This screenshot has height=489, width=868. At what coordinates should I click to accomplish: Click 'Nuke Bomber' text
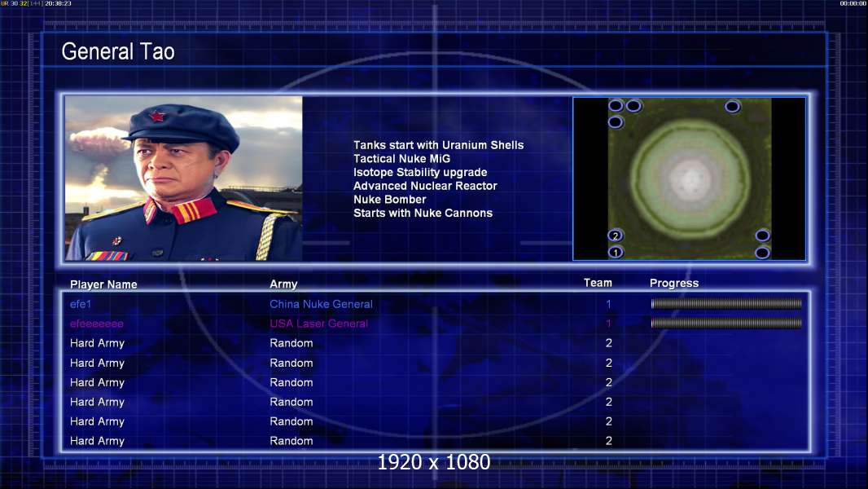coord(390,200)
